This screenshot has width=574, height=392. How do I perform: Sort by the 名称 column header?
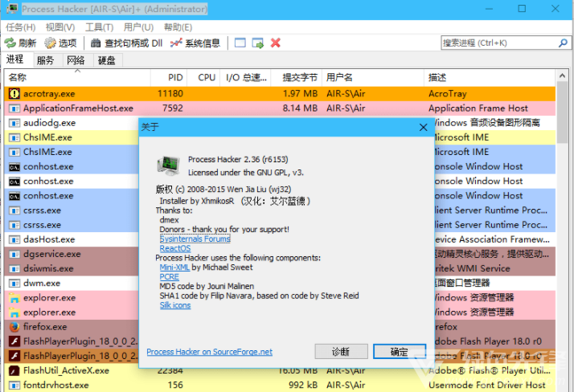tap(77, 78)
